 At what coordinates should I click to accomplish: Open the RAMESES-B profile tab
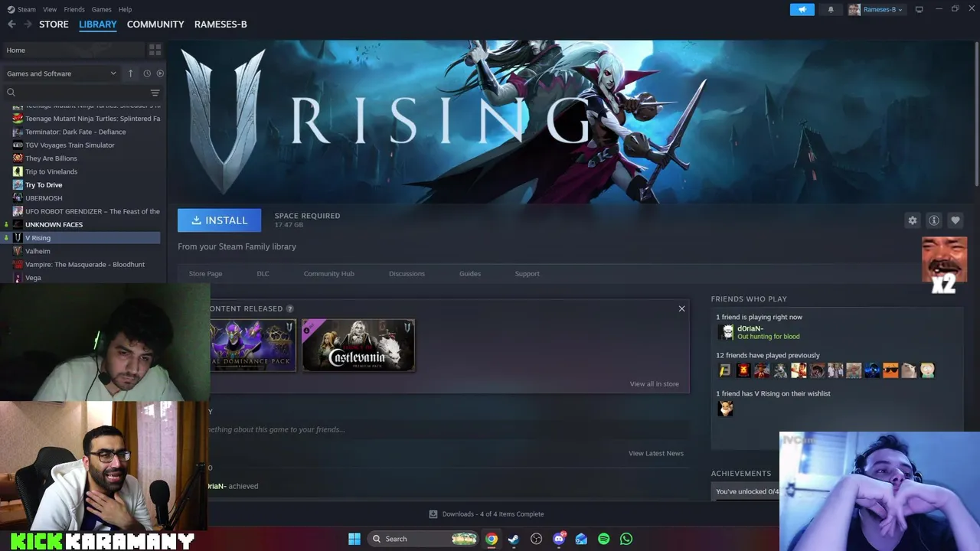220,24
